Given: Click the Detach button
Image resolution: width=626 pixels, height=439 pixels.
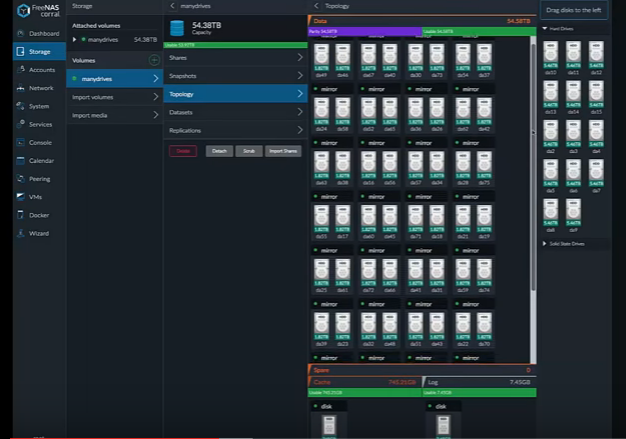Looking at the screenshot, I should click(x=219, y=151).
